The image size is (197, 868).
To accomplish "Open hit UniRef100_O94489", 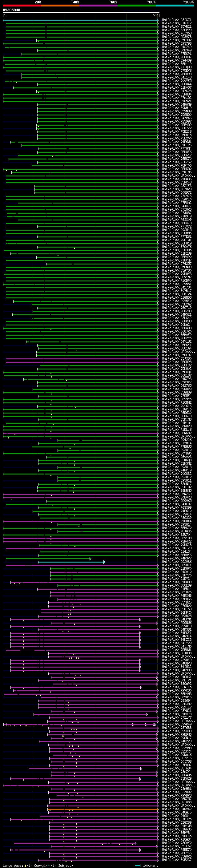I will (176, 61).
